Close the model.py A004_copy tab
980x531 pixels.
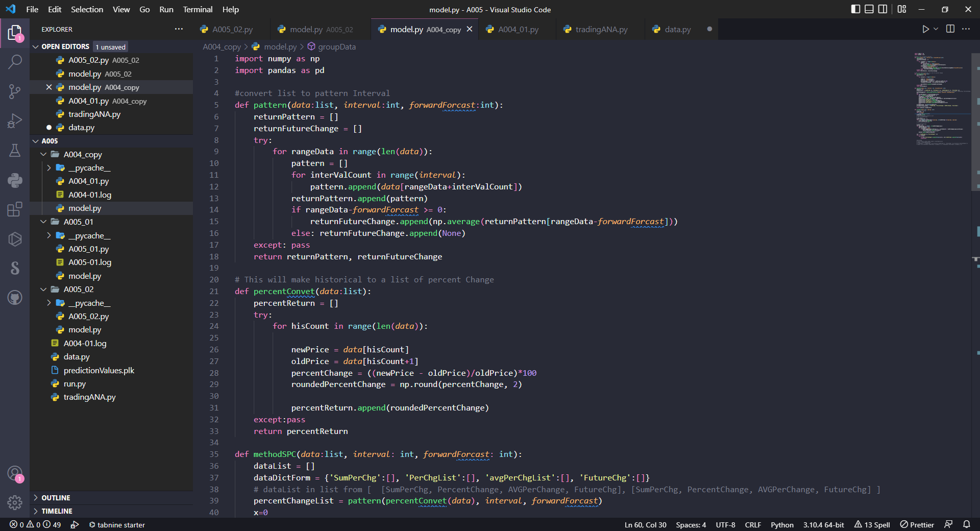[x=470, y=29]
